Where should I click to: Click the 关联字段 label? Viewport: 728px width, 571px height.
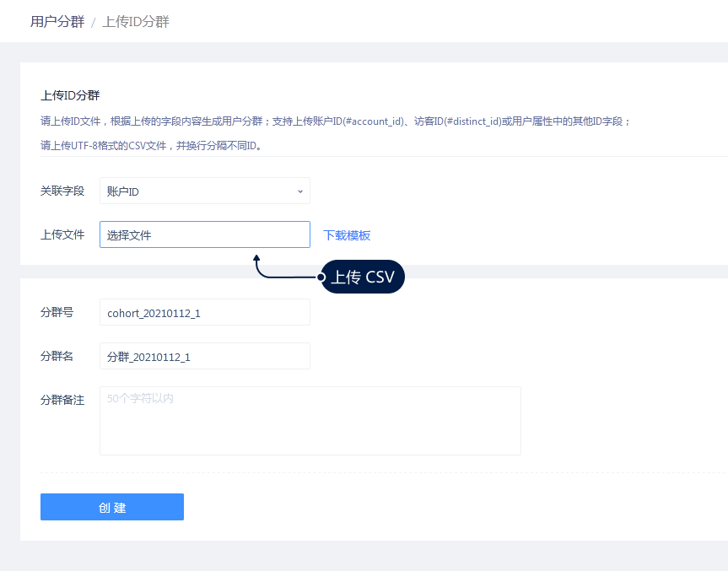point(62,191)
